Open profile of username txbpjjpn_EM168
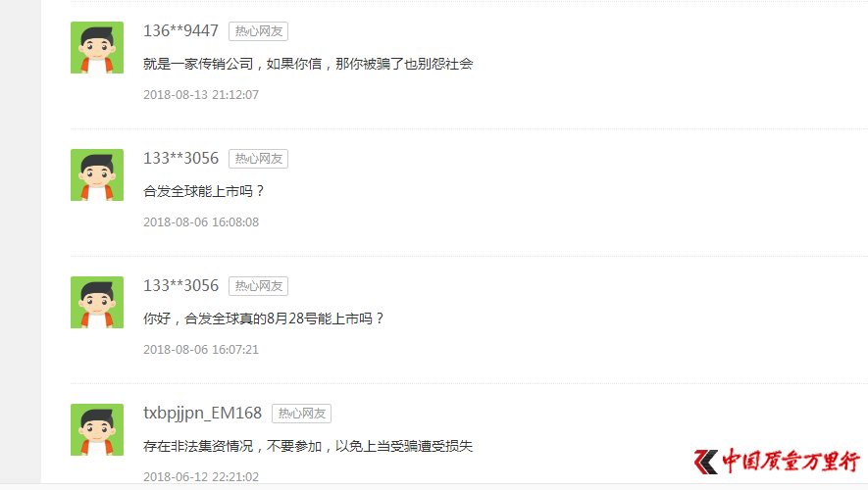Screen dimensions: 868x490 (x=202, y=414)
